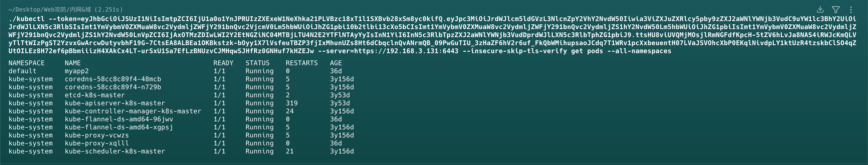The width and height of the screenshot is (868, 165).
Task: Click the kube-scheduler-k8s-master pod name
Action: 115,151
